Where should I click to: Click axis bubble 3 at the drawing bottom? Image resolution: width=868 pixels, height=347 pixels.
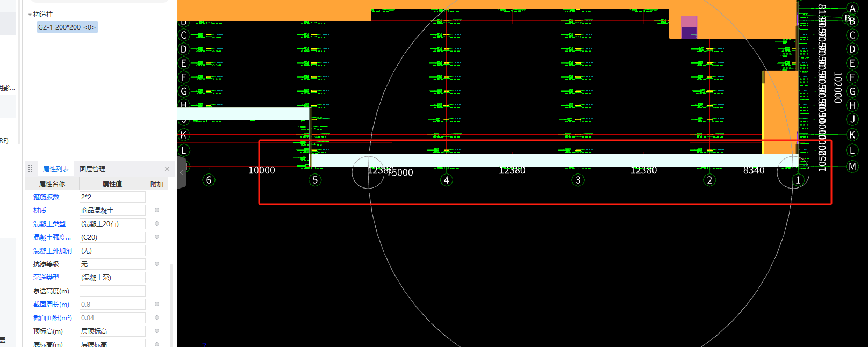[x=578, y=180]
